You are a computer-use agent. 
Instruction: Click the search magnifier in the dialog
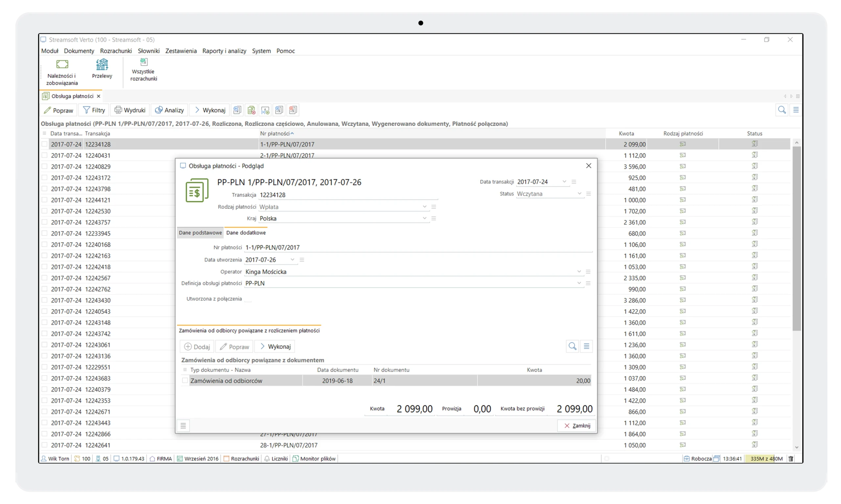(572, 346)
